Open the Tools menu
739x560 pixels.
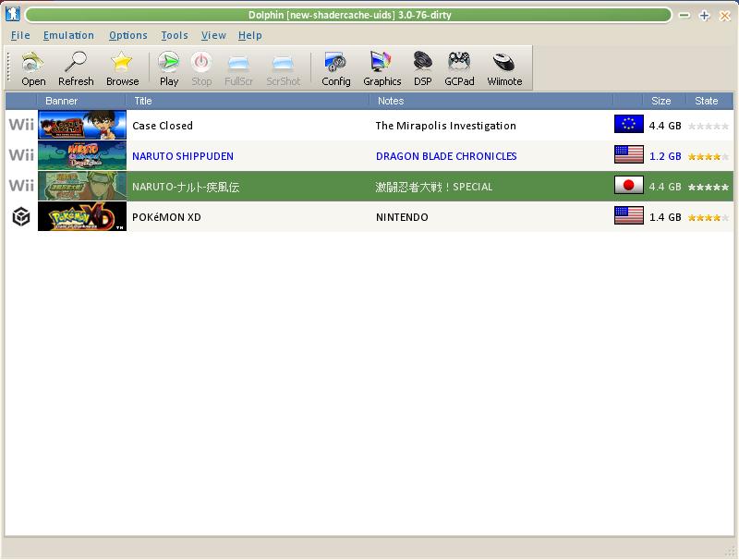[175, 35]
